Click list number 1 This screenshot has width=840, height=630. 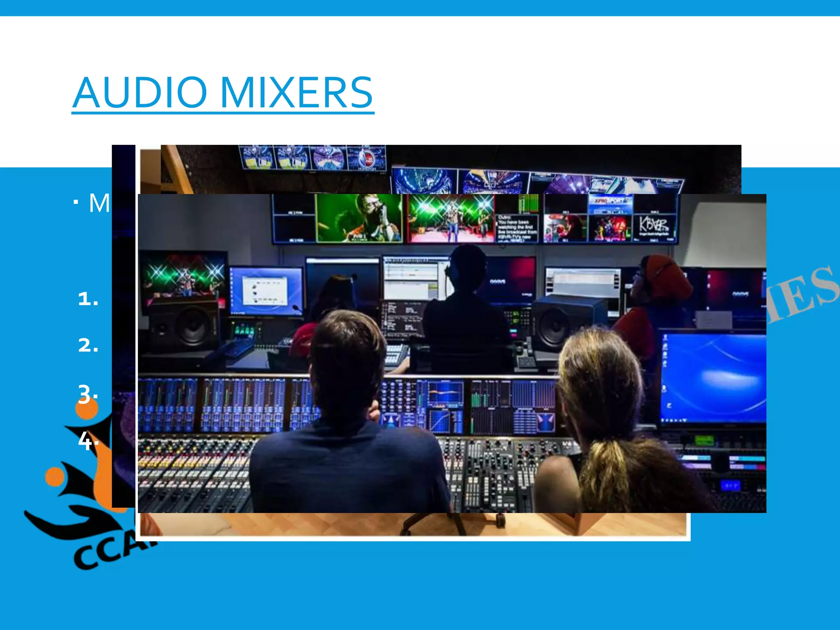point(88,299)
